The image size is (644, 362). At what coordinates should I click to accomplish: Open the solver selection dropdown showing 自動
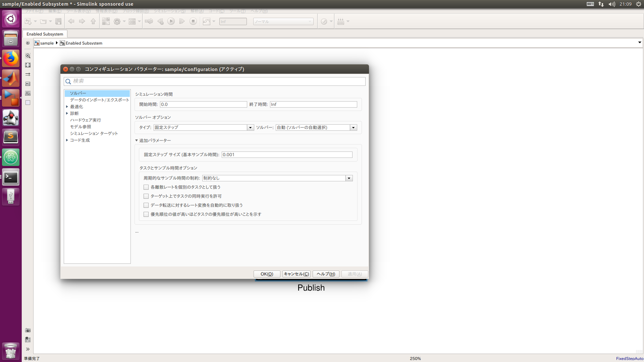click(x=354, y=127)
